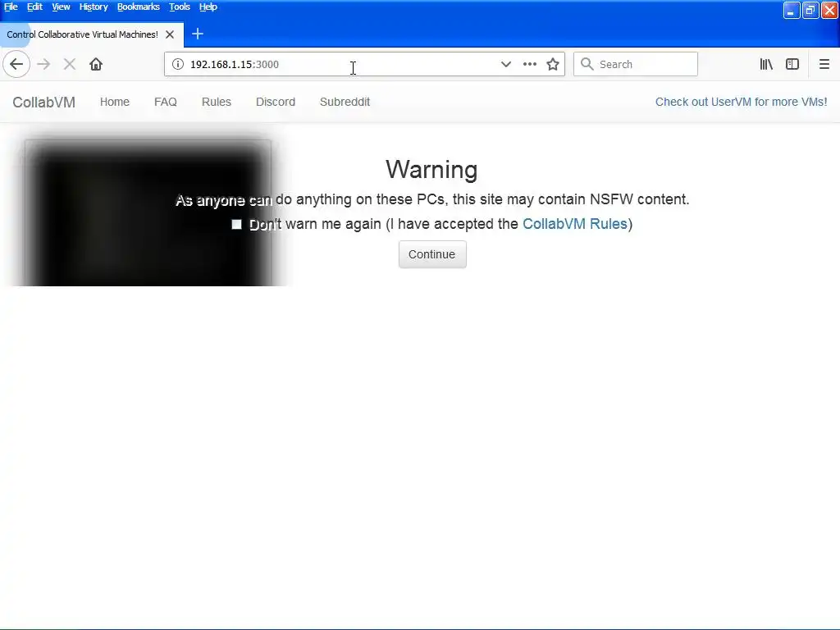Open page actions three-dot menu

click(530, 64)
